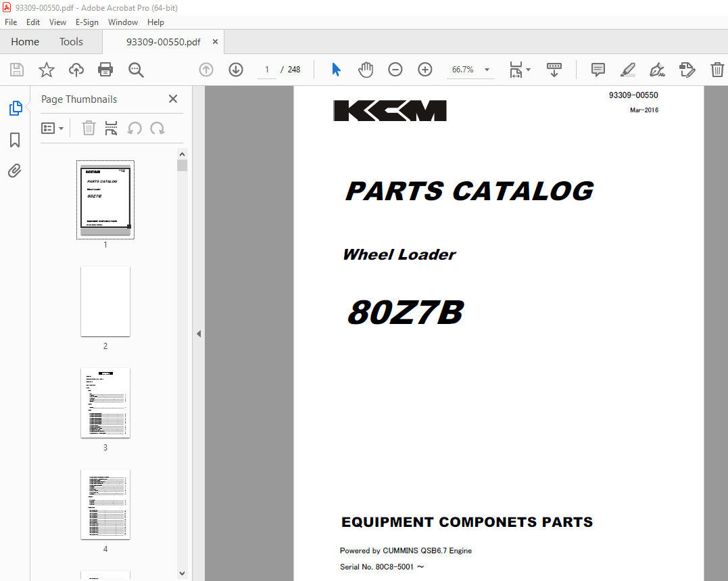Open the View menu
728x581 pixels.
click(57, 22)
